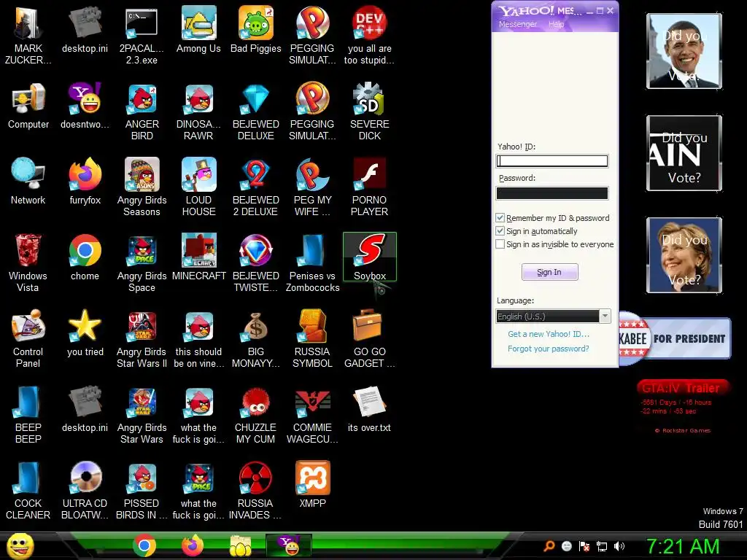
Task: Select the Angry Birds Space icon
Action: [142, 262]
